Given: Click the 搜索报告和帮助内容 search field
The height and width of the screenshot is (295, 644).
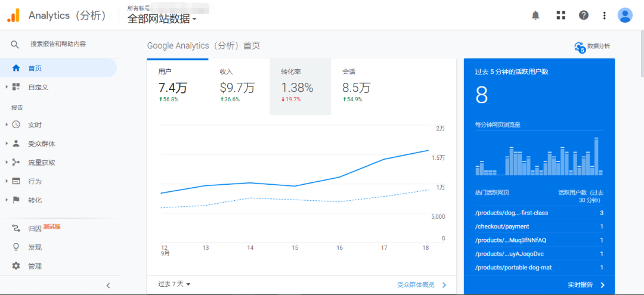Looking at the screenshot, I should 58,44.
